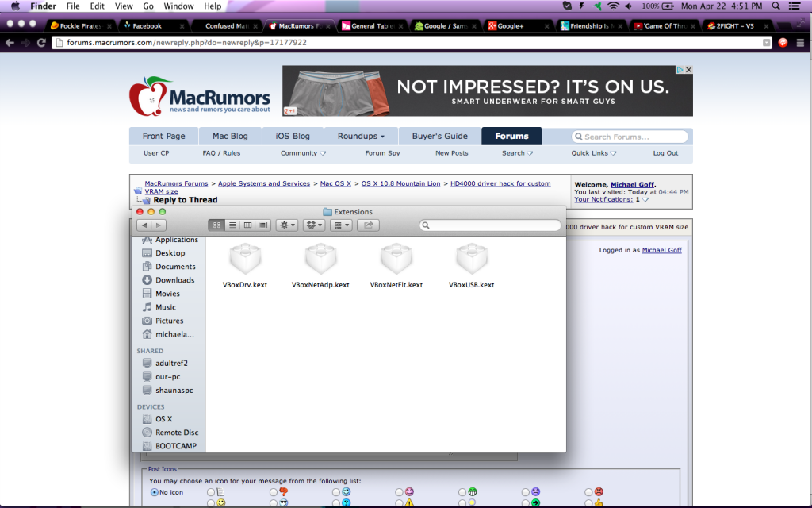Open the File menu

tap(72, 6)
